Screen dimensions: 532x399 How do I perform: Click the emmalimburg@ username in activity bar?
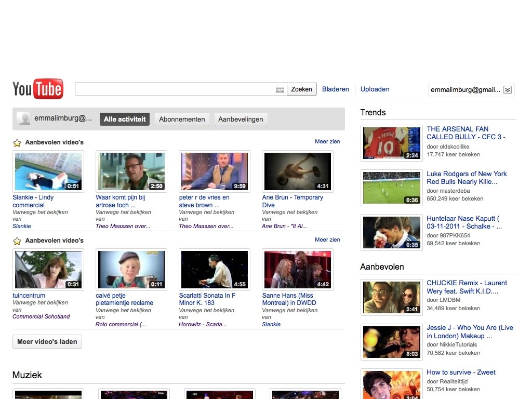pos(63,118)
